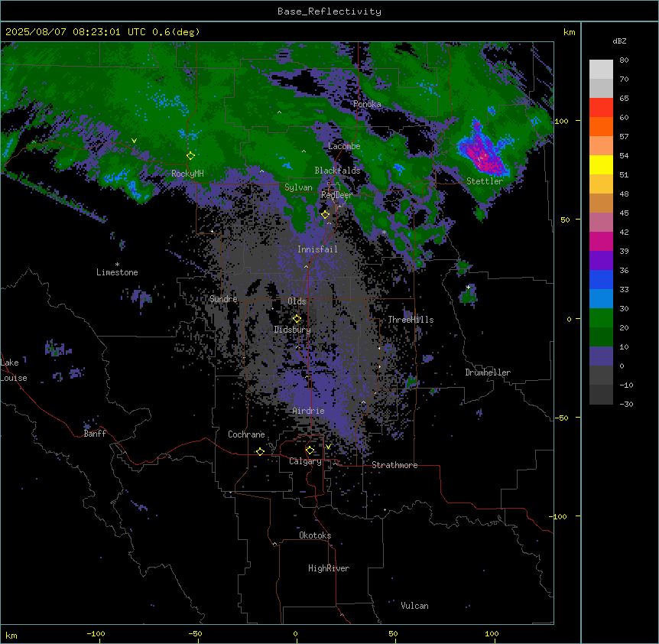Pick the blue 33-36 dBZ legend color
659x644 pixels.
coord(601,279)
